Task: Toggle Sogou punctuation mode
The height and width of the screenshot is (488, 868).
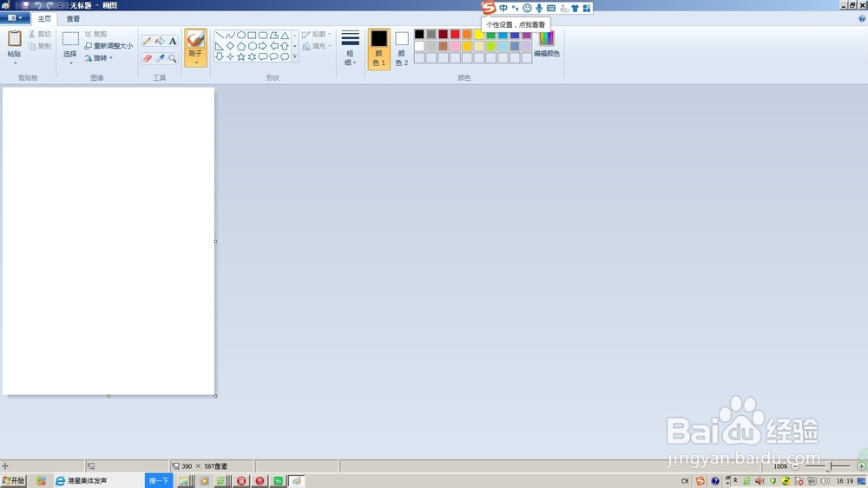Action: pos(515,9)
